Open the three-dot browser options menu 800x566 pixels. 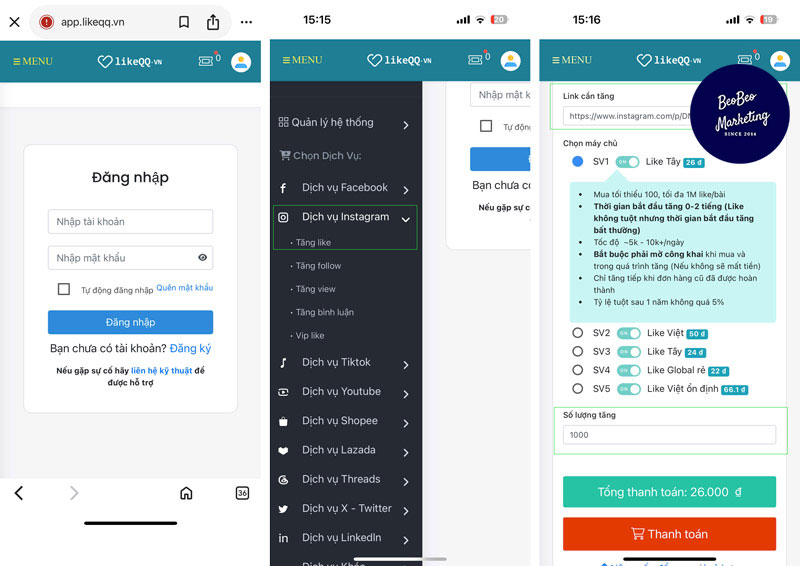click(x=246, y=22)
